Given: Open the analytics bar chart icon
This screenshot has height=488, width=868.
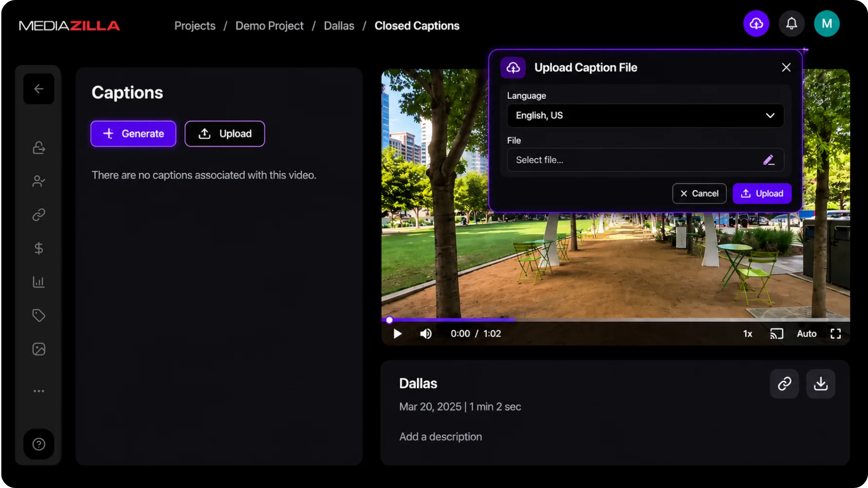Looking at the screenshot, I should pos(39,282).
